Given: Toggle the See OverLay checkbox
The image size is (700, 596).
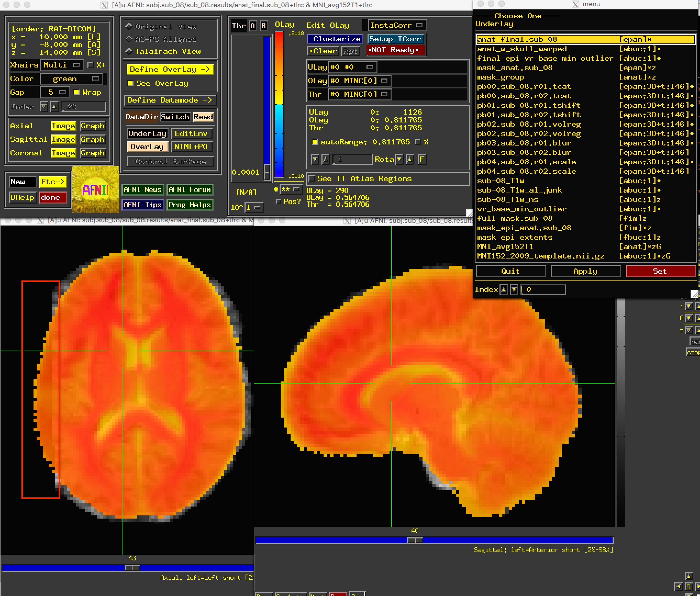Looking at the screenshot, I should pos(130,83).
